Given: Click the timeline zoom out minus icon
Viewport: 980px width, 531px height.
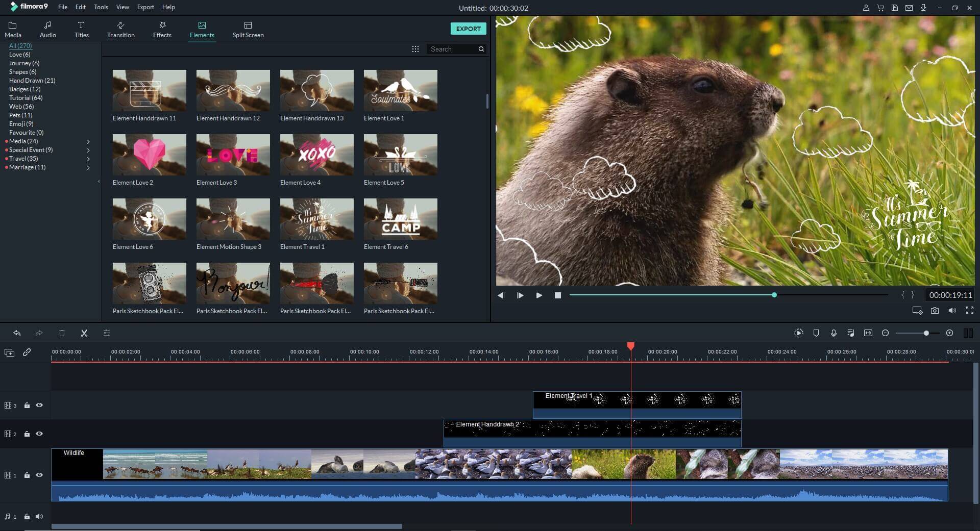Looking at the screenshot, I should click(x=886, y=333).
